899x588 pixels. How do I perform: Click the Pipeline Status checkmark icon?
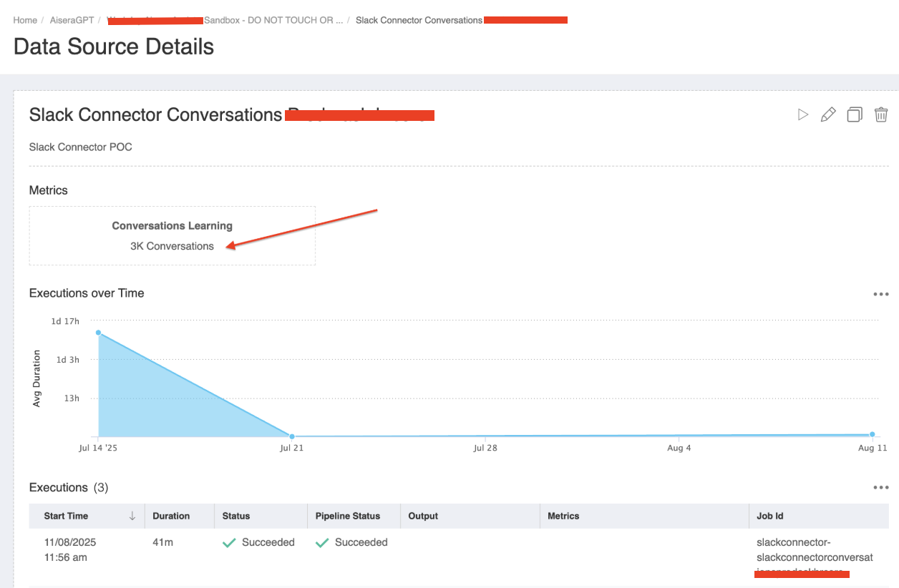tap(321, 542)
